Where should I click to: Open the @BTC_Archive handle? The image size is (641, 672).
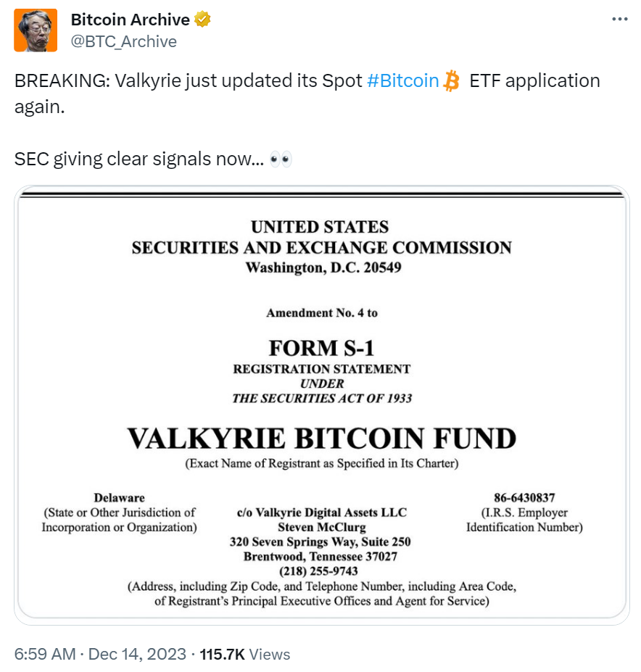[x=124, y=41]
